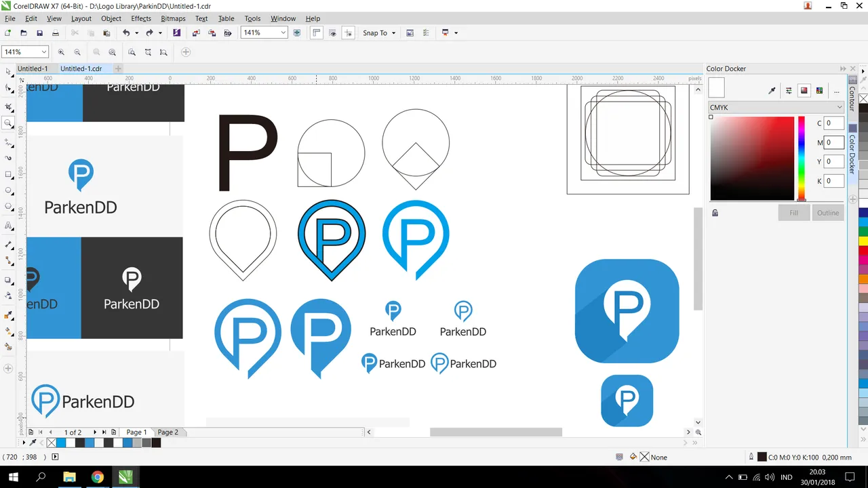Select the Pick tool
Screen dimensions: 868x488
[8, 71]
